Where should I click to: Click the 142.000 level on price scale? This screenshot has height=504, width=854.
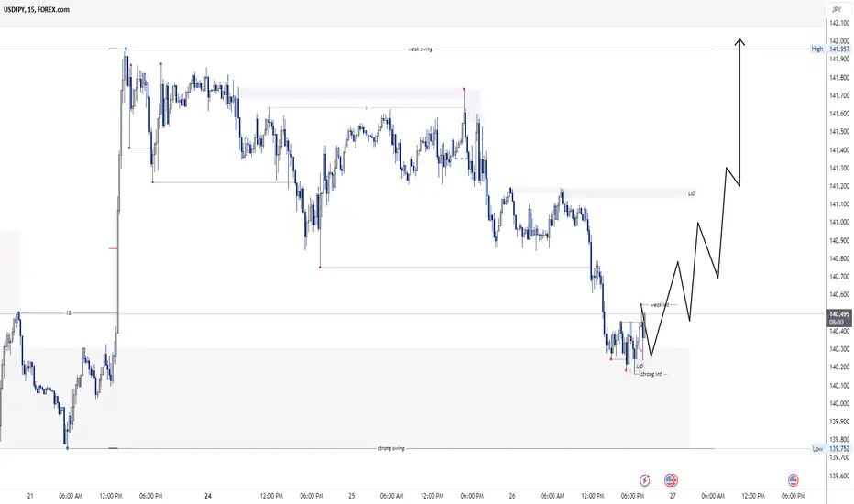click(x=839, y=41)
